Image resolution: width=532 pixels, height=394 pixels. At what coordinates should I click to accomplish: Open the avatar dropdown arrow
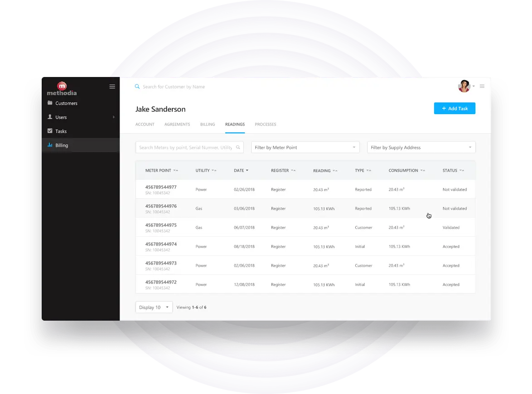click(474, 86)
